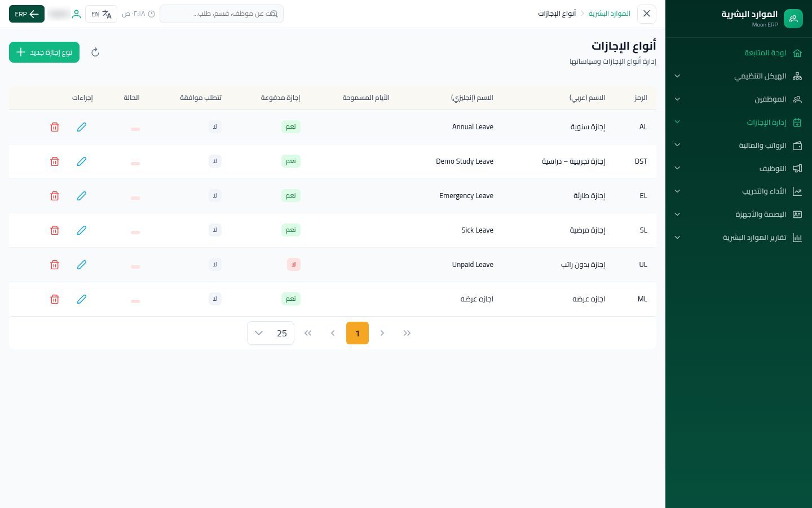The height and width of the screenshot is (508, 812).
Task: Close the current page with X button
Action: click(x=647, y=14)
